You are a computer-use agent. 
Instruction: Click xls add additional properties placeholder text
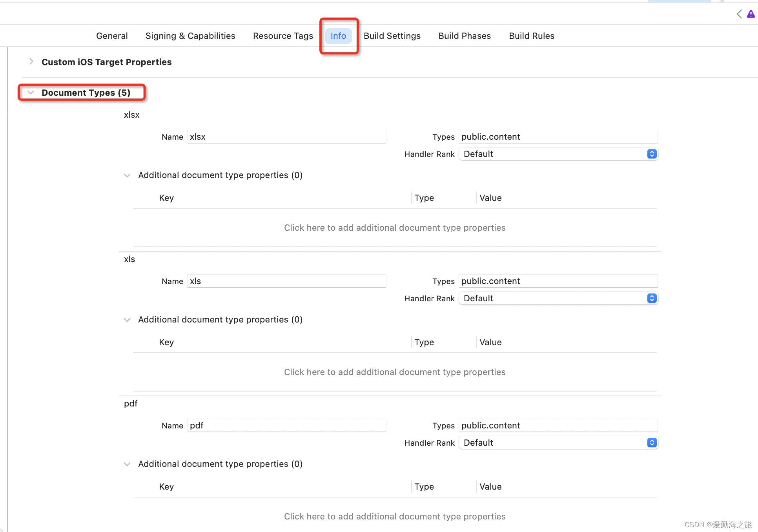395,372
